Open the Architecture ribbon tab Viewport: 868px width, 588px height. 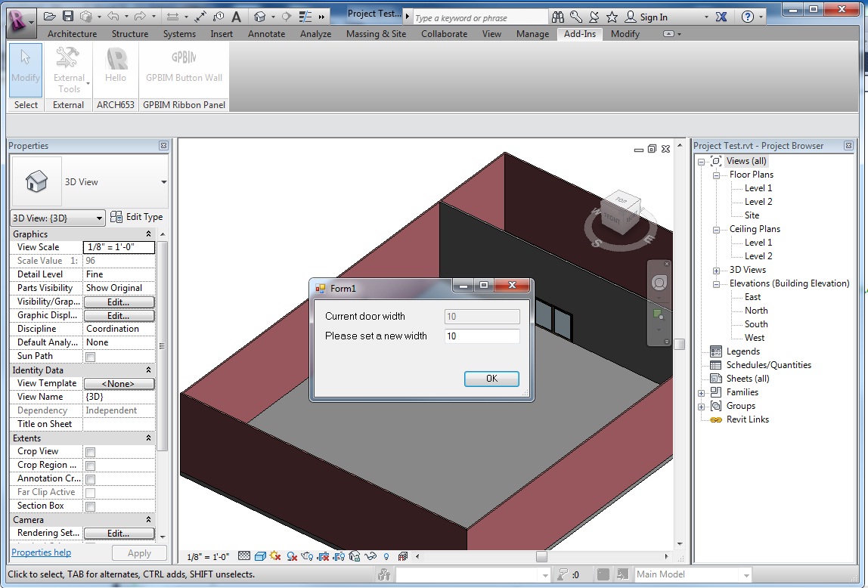coord(72,34)
